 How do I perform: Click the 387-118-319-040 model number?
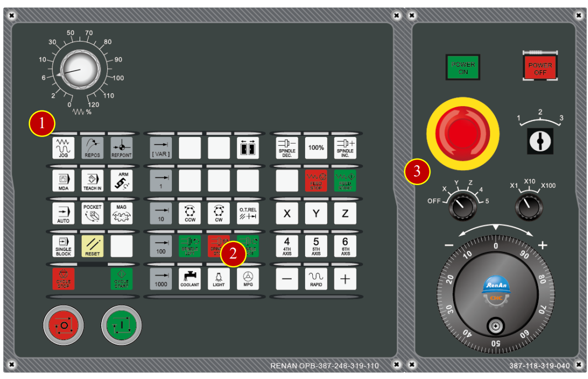pos(539,366)
